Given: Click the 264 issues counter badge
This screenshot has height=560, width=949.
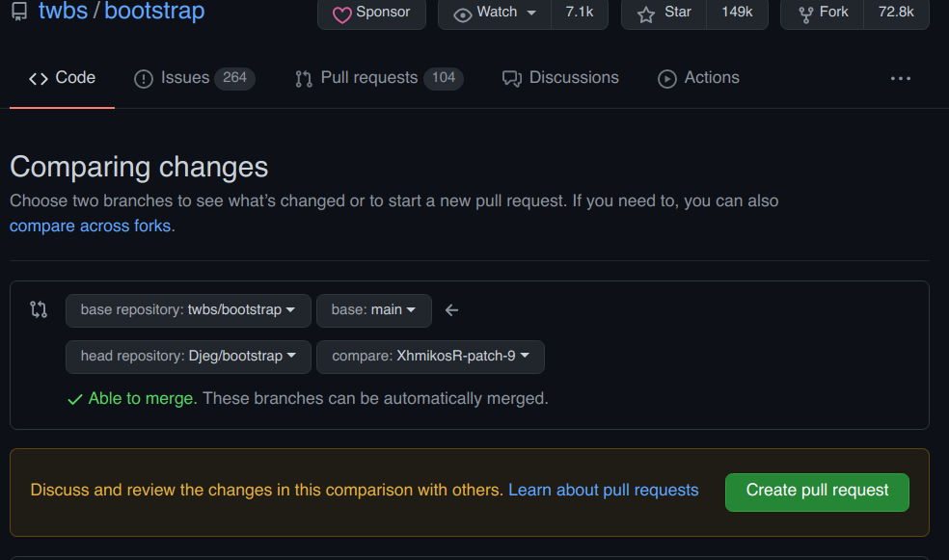Looking at the screenshot, I should [x=234, y=78].
